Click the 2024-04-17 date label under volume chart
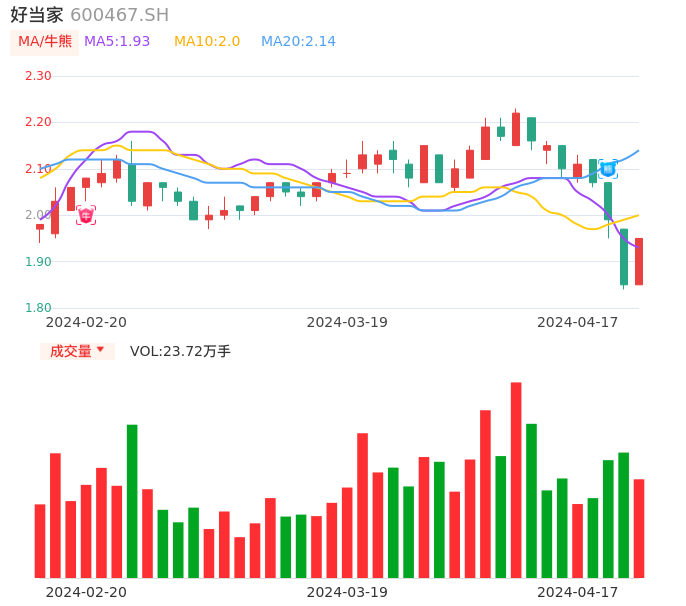 [578, 592]
